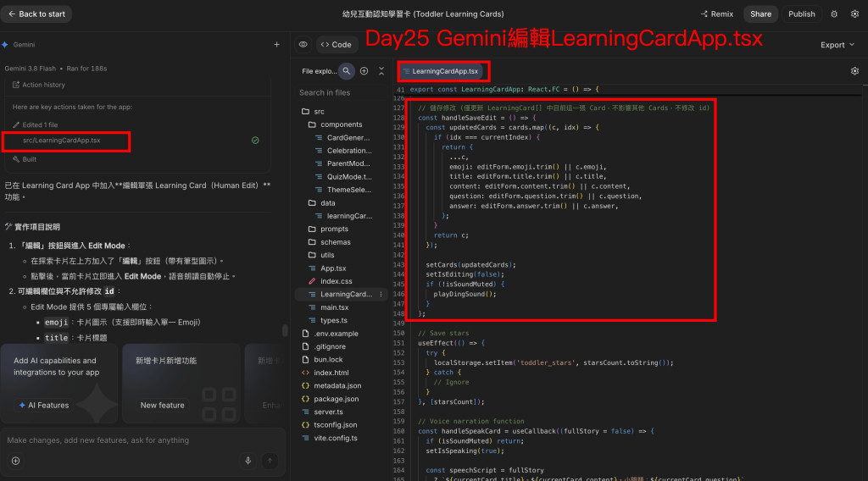Select the LearningCardApp.tsx editor tab
868x481 pixels.
(x=443, y=71)
